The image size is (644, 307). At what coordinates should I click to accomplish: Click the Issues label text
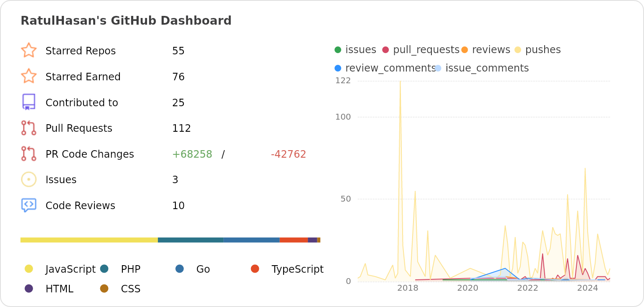pyautogui.click(x=61, y=180)
